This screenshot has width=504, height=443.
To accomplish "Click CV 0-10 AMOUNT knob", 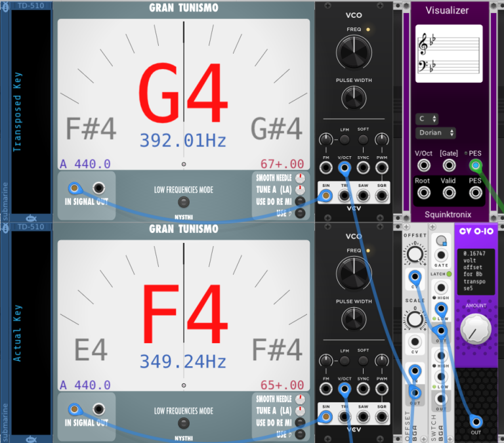I will 476,329.
